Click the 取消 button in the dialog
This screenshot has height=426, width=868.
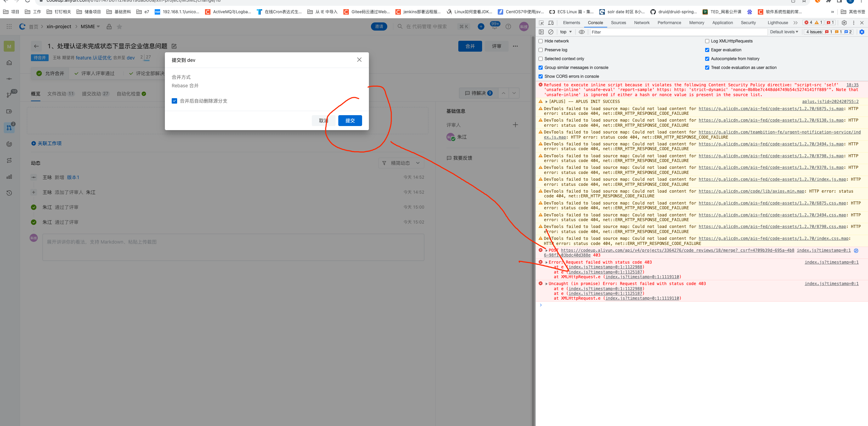tap(323, 121)
